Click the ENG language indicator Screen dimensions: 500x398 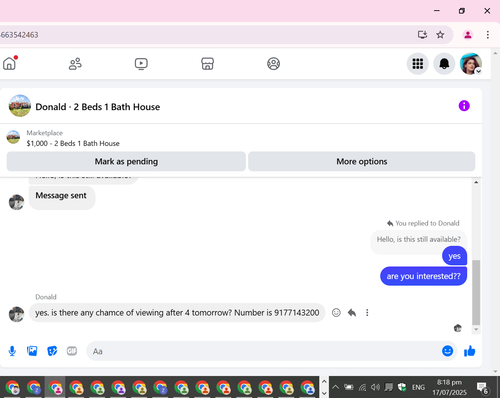(x=418, y=387)
